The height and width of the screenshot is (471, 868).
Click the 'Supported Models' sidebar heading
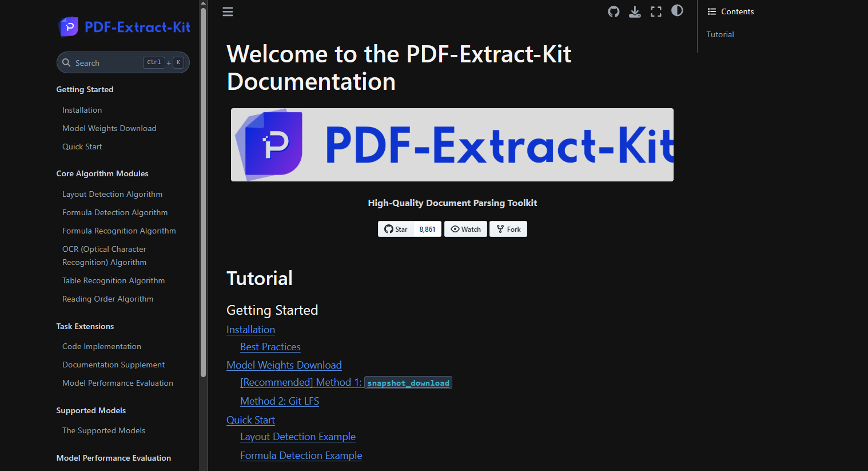[x=91, y=410]
